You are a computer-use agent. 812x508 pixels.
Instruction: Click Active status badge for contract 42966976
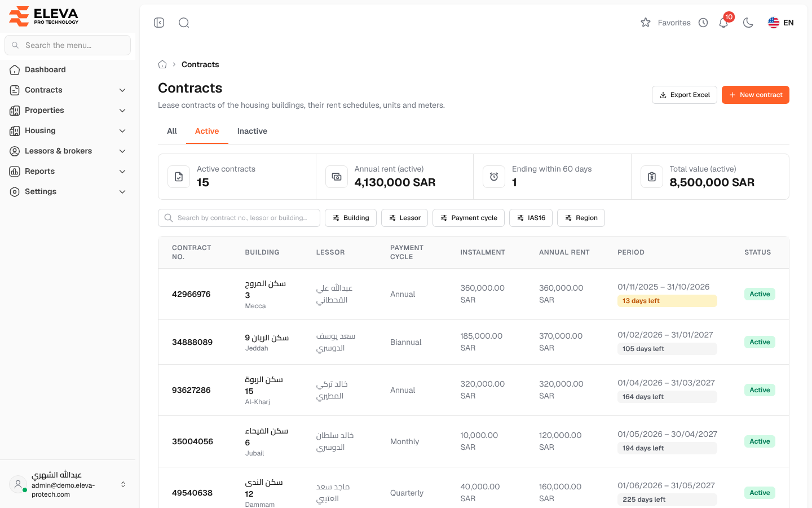760,294
